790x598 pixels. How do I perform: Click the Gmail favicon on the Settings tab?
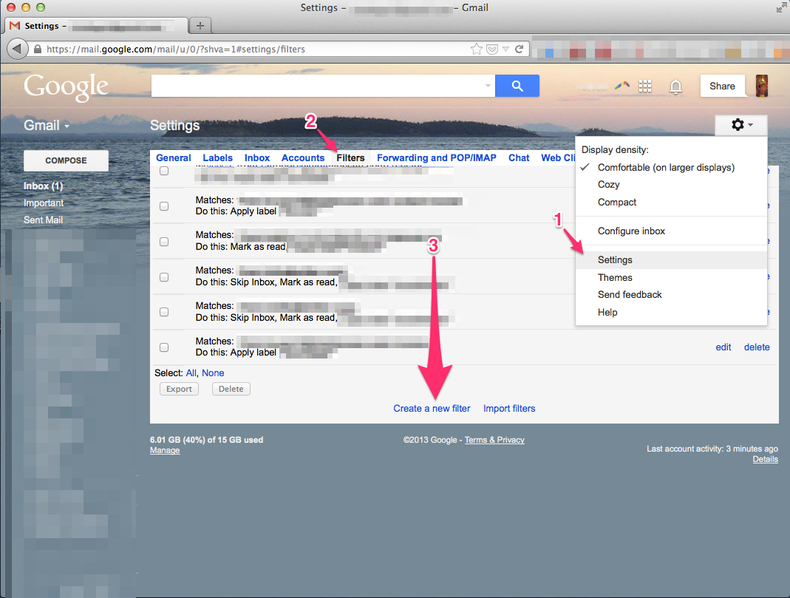click(15, 26)
